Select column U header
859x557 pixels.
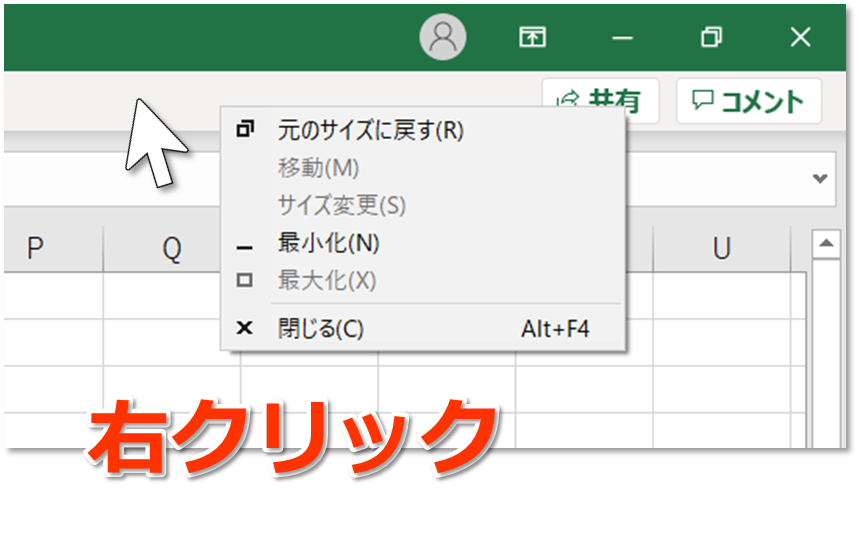pos(721,249)
